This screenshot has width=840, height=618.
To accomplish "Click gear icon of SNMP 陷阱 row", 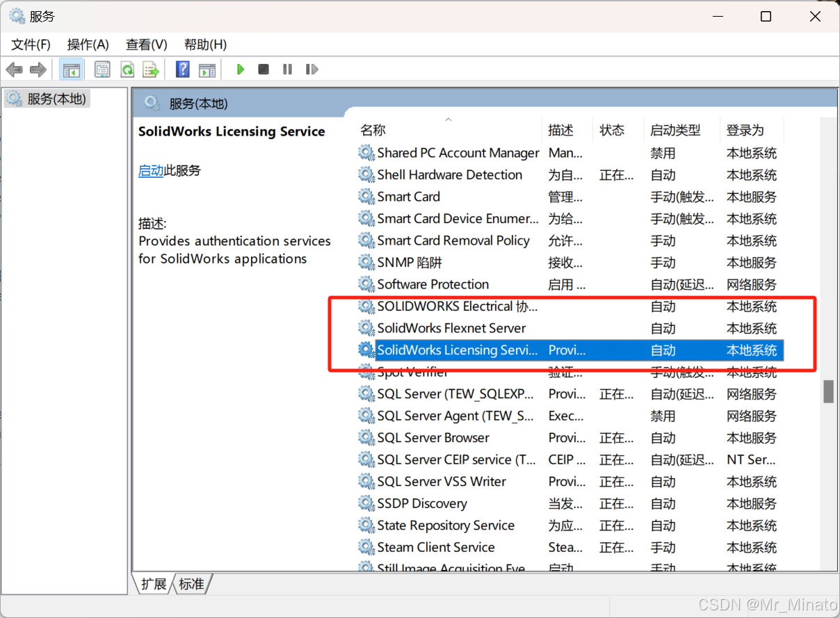I will click(366, 262).
